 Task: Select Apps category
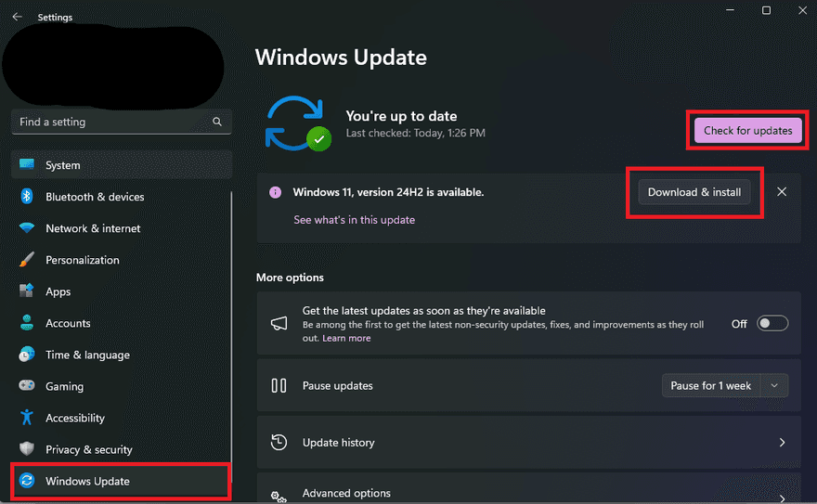122,291
